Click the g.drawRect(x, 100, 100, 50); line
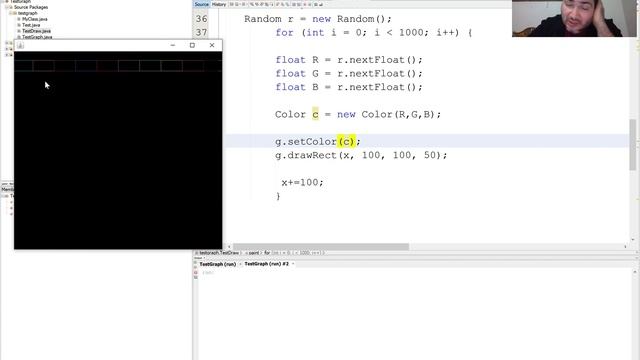640x360 pixels. [361, 155]
